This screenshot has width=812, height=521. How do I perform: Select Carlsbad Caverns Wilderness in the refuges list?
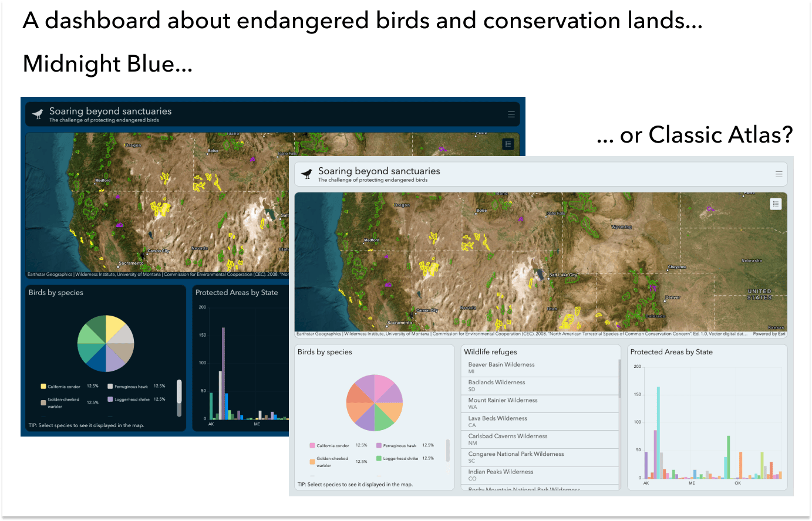pyautogui.click(x=540, y=439)
